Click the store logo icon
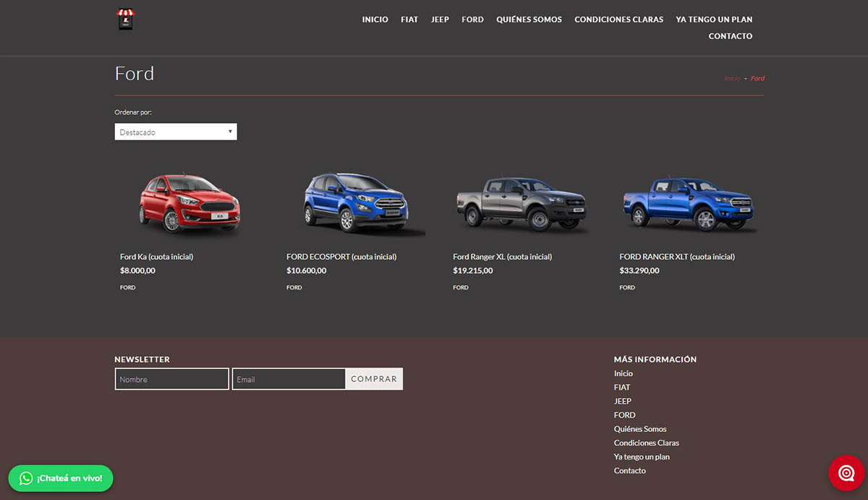Screen dimensions: 868x500 pos(127,19)
